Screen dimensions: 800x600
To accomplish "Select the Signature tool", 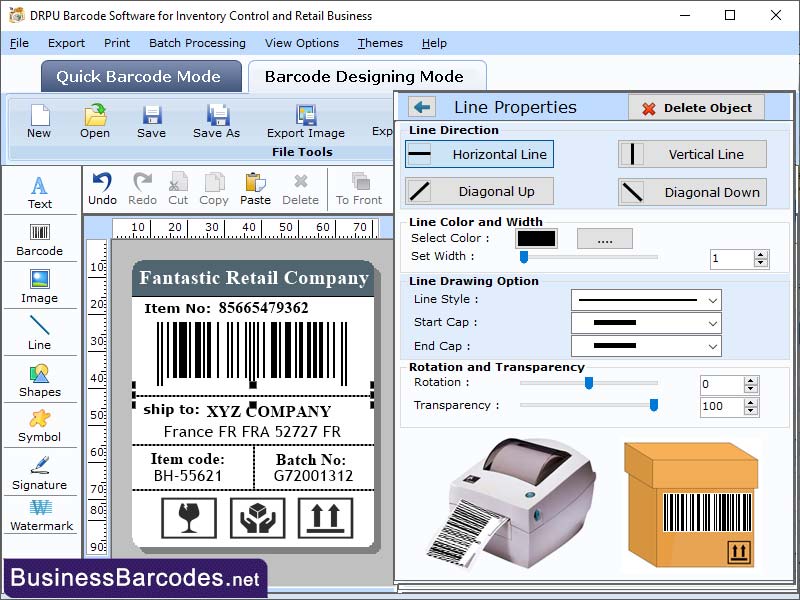I will point(40,476).
